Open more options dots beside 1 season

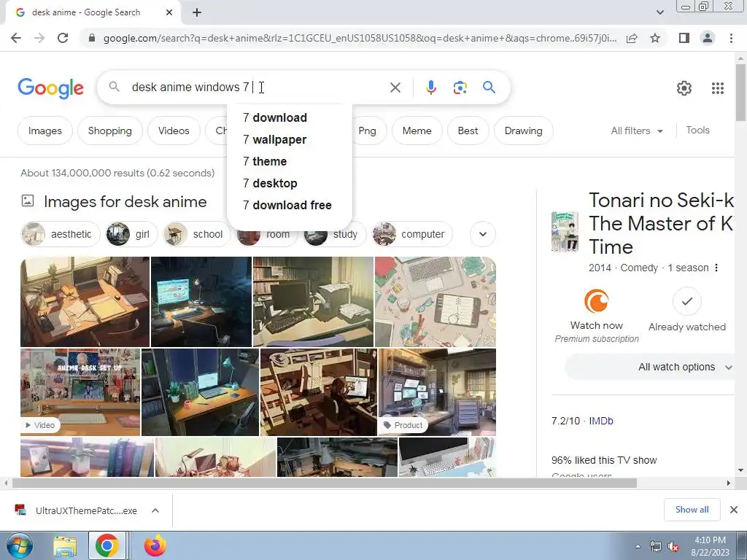pyautogui.click(x=716, y=268)
